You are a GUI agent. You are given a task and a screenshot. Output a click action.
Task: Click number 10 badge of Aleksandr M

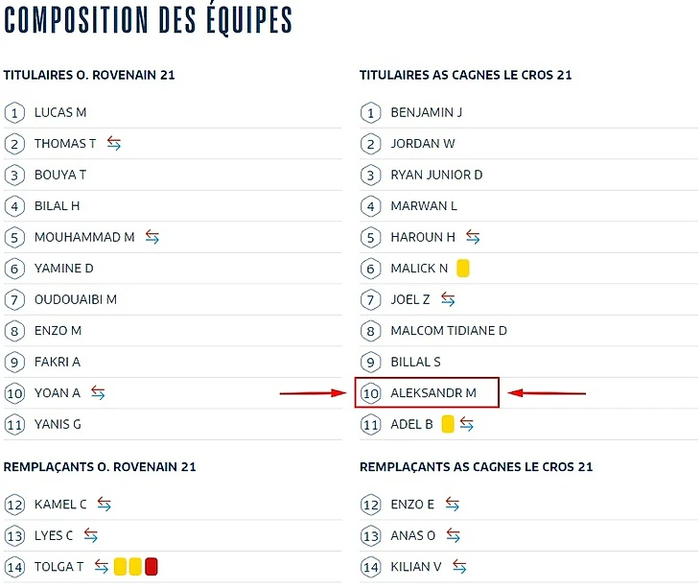370,392
